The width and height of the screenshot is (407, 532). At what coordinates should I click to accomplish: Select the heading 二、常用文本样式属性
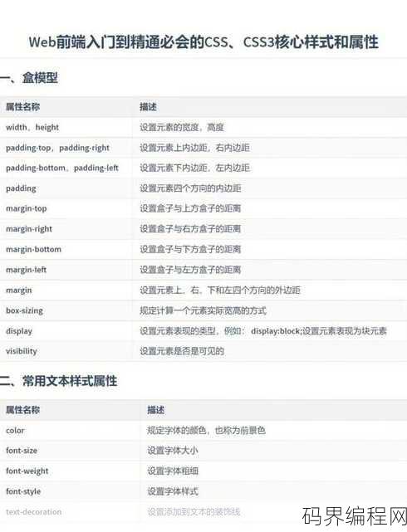click(x=59, y=381)
